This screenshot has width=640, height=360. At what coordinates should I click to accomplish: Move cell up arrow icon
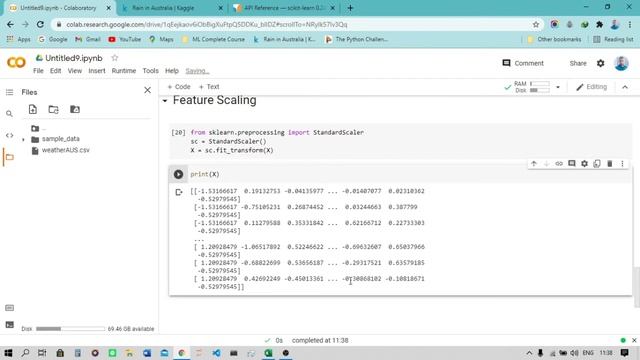(x=534, y=164)
